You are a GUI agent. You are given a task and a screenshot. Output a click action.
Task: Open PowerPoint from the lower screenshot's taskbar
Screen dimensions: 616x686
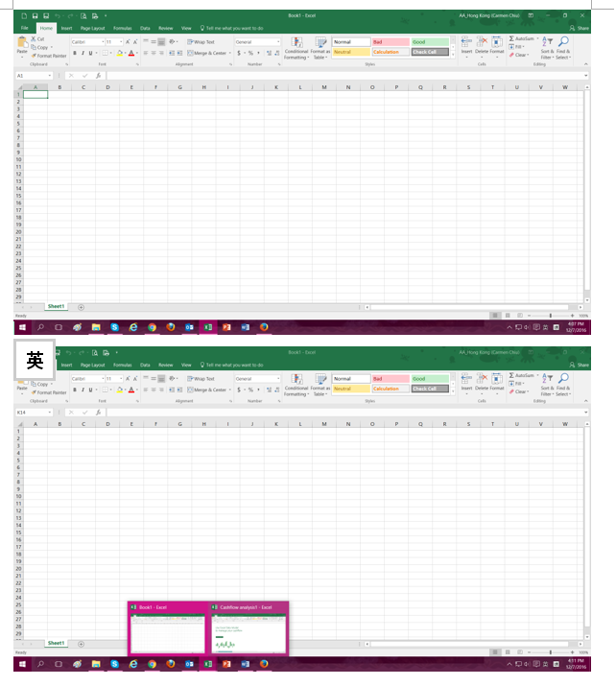tap(226, 664)
